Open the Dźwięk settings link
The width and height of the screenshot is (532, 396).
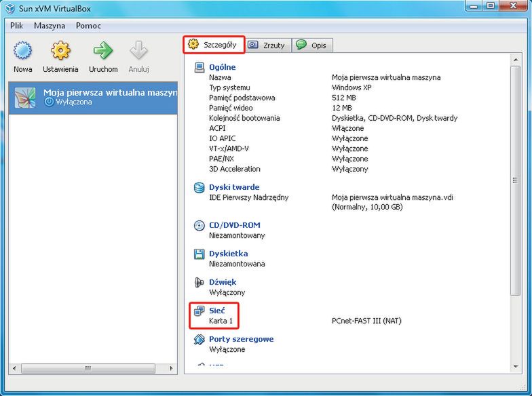223,282
